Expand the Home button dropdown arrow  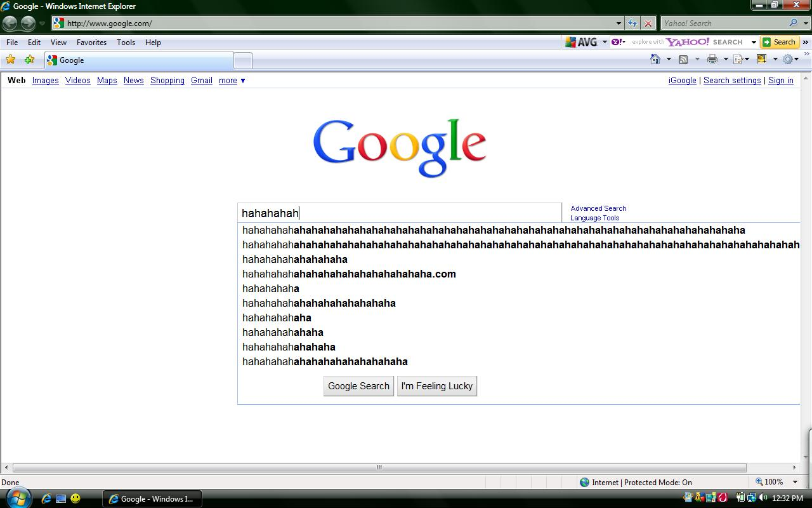[669, 59]
